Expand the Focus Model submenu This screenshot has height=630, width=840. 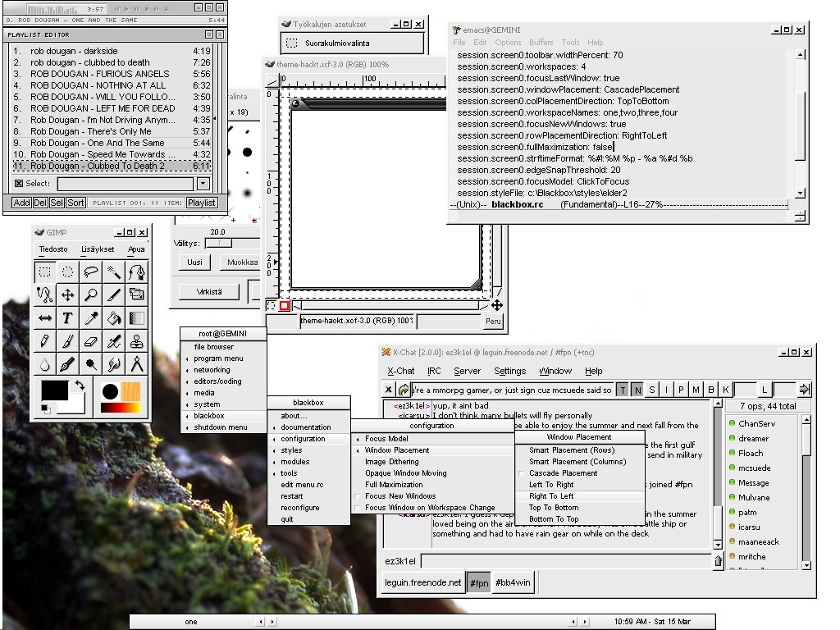433,439
